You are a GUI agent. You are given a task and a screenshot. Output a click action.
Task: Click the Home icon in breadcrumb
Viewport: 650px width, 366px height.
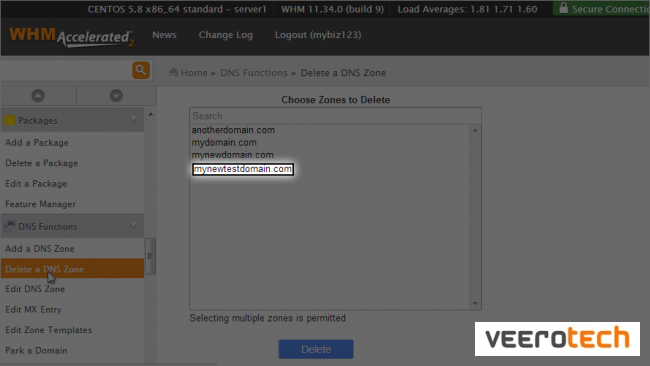click(x=174, y=72)
